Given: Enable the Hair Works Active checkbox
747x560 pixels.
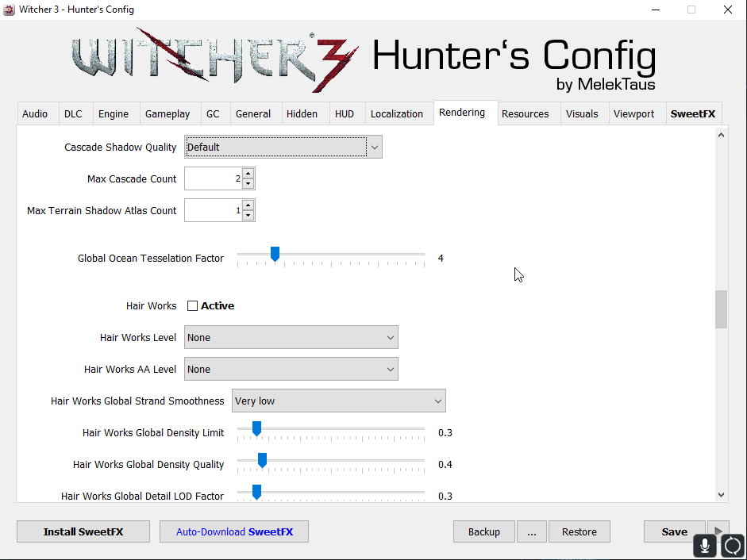Looking at the screenshot, I should [x=192, y=305].
